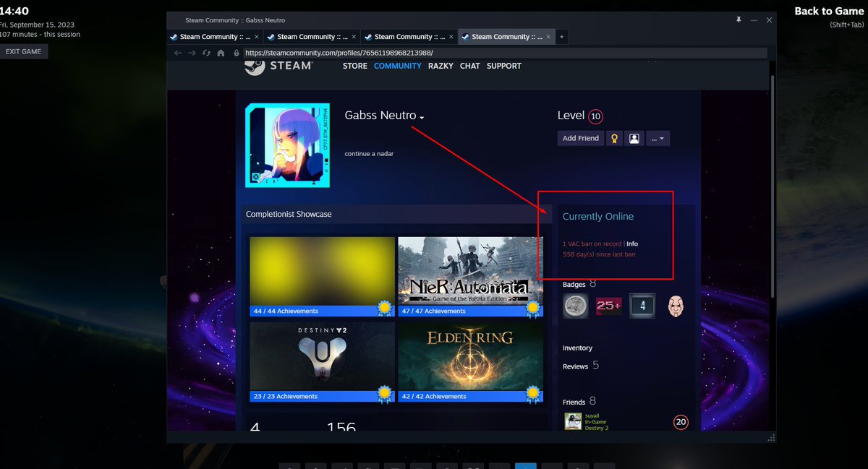Click the address bar URL field
This screenshot has height=469, width=868.
pos(504,53)
